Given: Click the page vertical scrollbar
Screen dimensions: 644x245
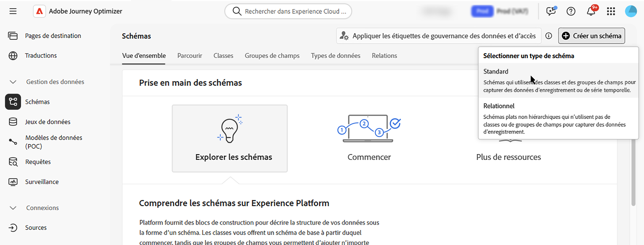Looking at the screenshot, I should 633,172.
